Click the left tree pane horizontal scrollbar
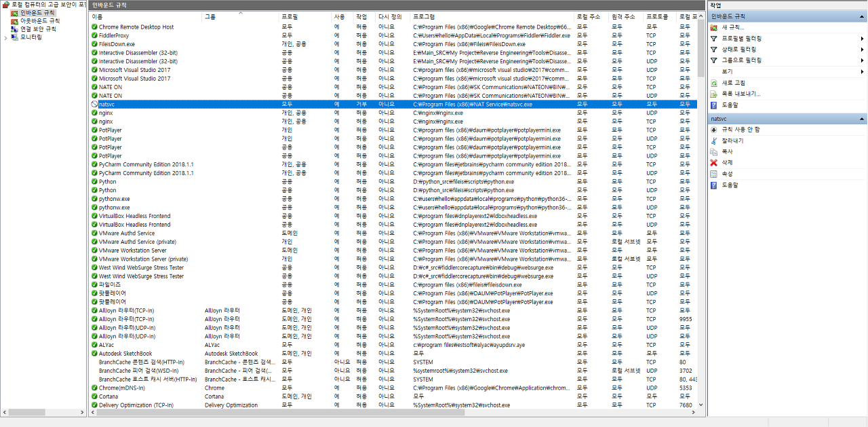This screenshot has width=868, height=427. 27,412
